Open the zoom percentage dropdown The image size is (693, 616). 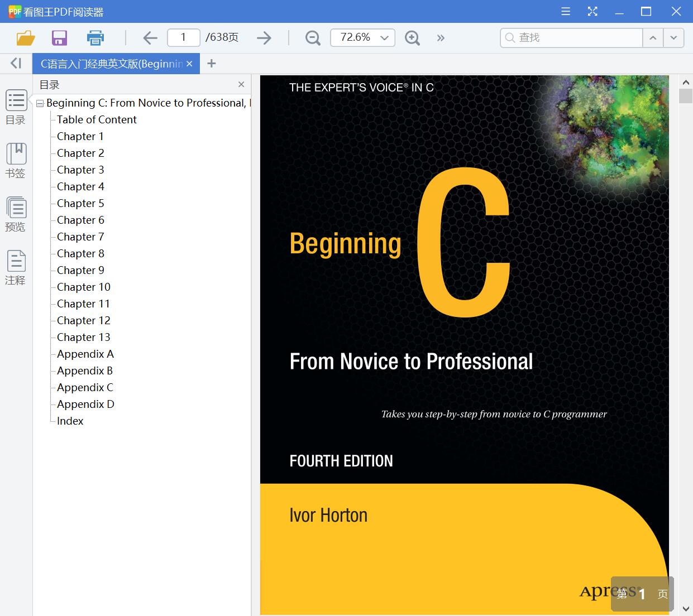pyautogui.click(x=384, y=38)
